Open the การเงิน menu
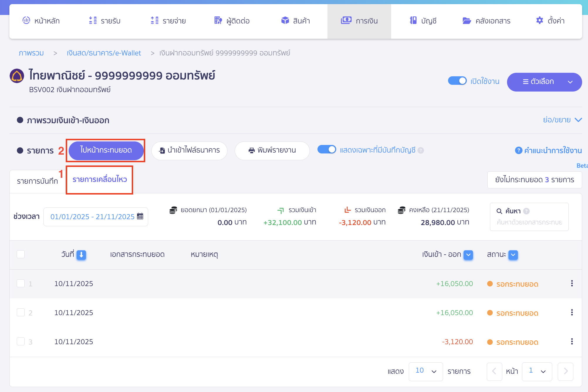The height and width of the screenshot is (392, 588). [359, 21]
